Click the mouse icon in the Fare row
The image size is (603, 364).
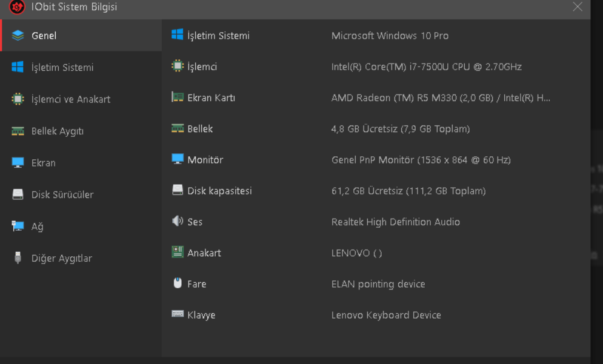(x=178, y=283)
